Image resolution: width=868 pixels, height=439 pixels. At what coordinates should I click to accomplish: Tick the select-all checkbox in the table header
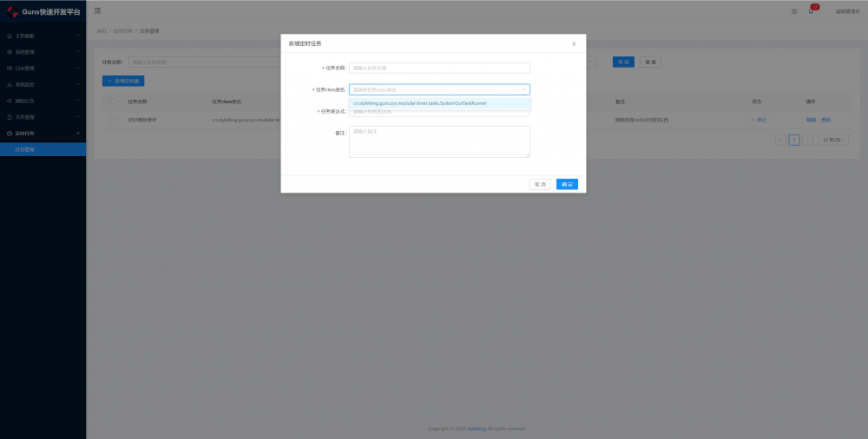[x=112, y=102]
